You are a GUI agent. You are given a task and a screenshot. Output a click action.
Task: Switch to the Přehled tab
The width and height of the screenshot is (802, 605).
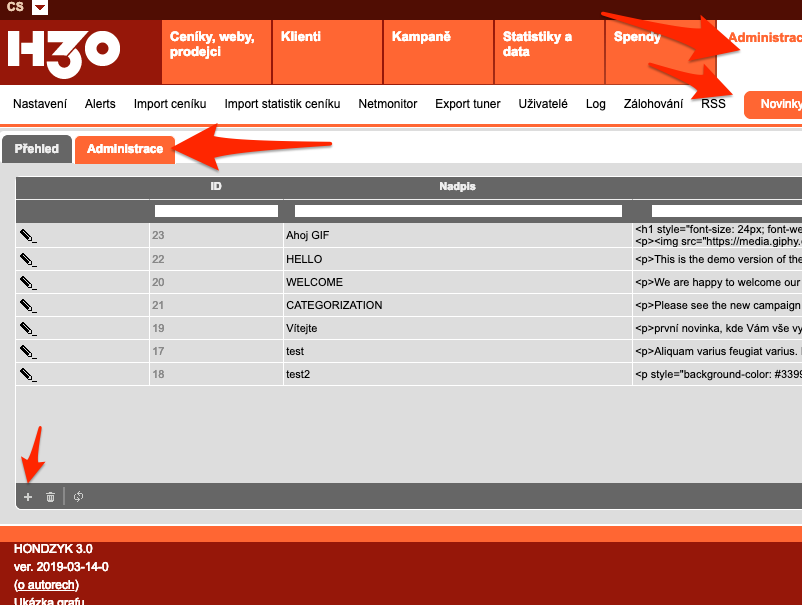click(x=36, y=149)
